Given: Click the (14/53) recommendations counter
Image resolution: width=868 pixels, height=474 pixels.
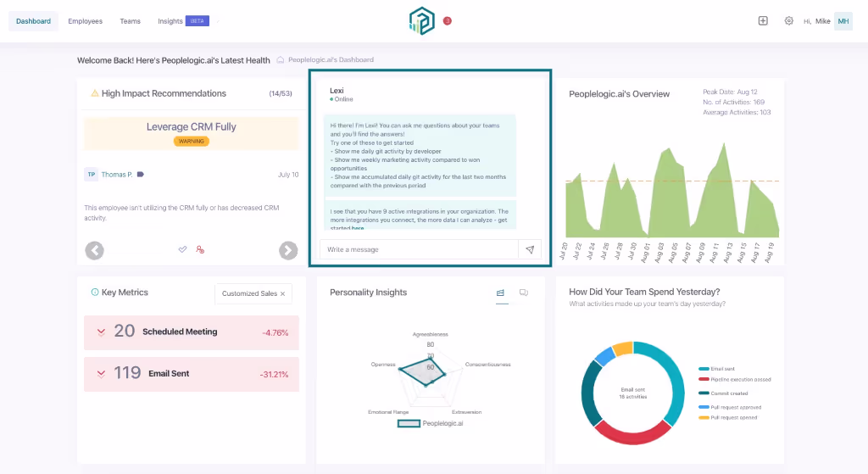Looking at the screenshot, I should click(281, 93).
